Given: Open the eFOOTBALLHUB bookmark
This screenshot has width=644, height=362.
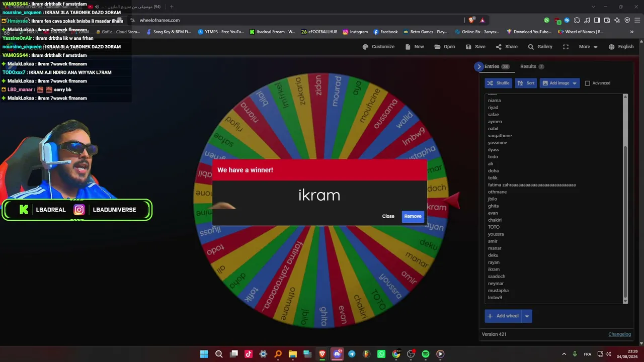Looking at the screenshot, I should 319,32.
